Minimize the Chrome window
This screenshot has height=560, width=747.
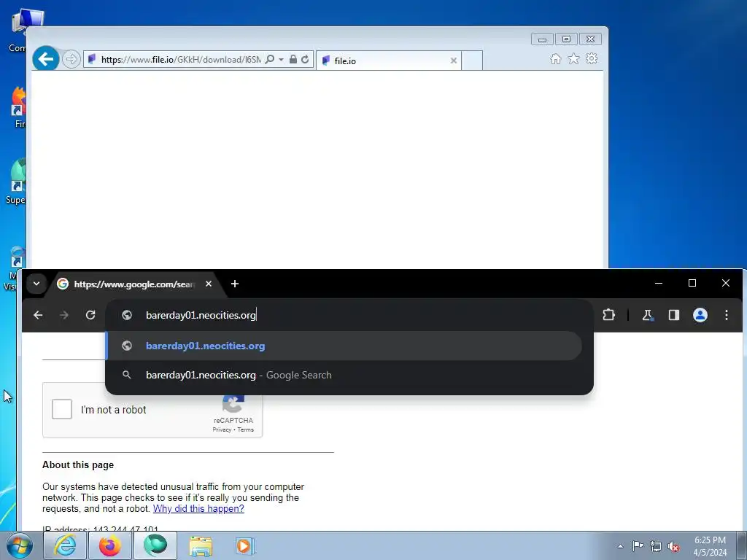[x=659, y=284]
